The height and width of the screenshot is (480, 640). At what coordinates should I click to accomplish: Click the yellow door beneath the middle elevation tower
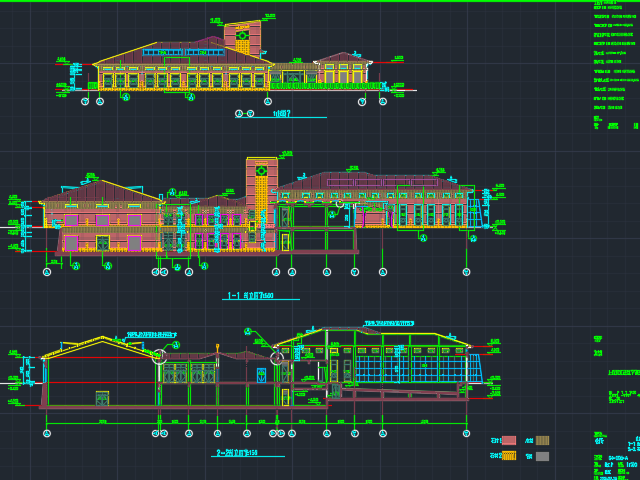tap(285, 241)
